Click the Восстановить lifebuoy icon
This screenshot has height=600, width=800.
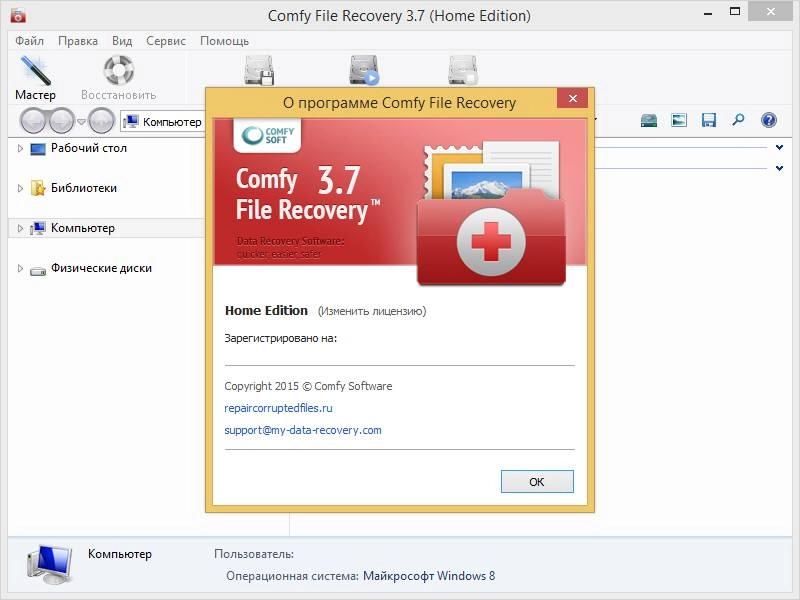pyautogui.click(x=118, y=70)
